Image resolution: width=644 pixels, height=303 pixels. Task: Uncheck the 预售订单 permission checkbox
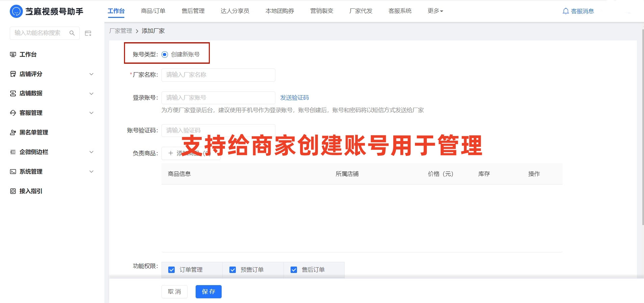tap(232, 270)
